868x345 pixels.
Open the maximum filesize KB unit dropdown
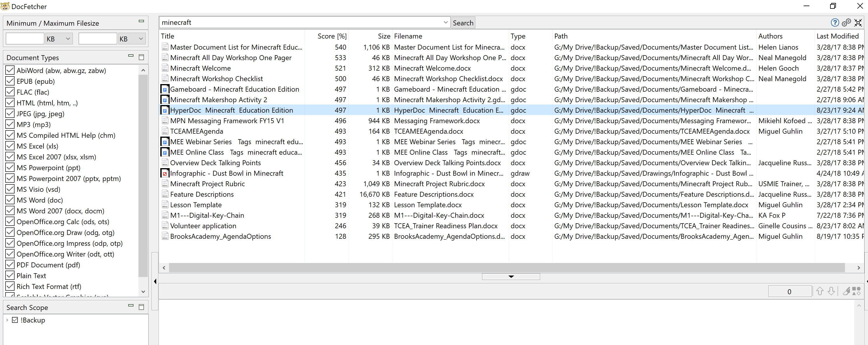pyautogui.click(x=132, y=39)
